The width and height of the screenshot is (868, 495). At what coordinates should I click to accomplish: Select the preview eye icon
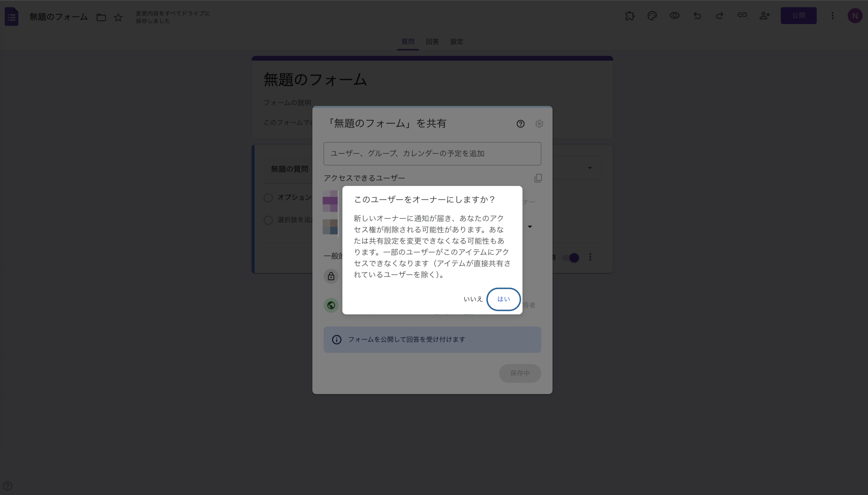pyautogui.click(x=674, y=16)
